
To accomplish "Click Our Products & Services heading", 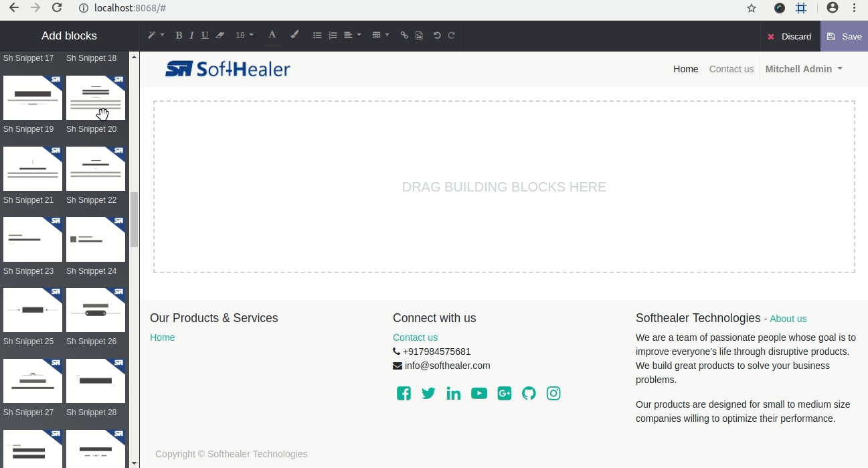I will tap(213, 318).
